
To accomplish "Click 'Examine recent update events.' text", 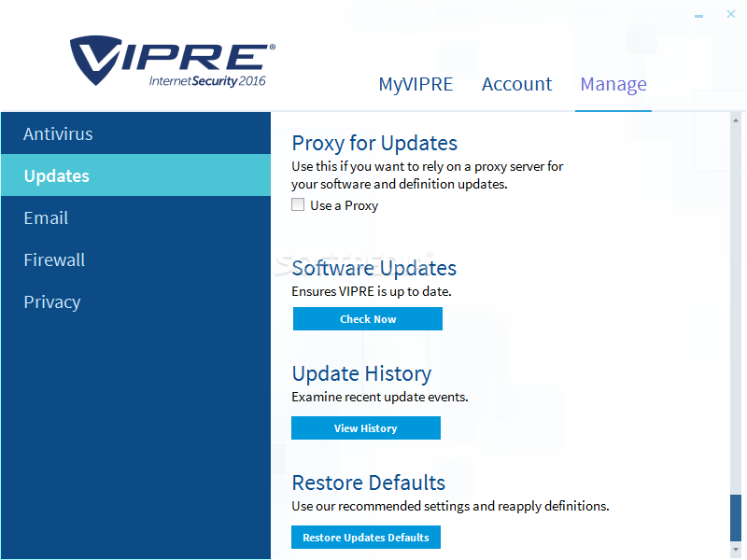I will coord(380,398).
